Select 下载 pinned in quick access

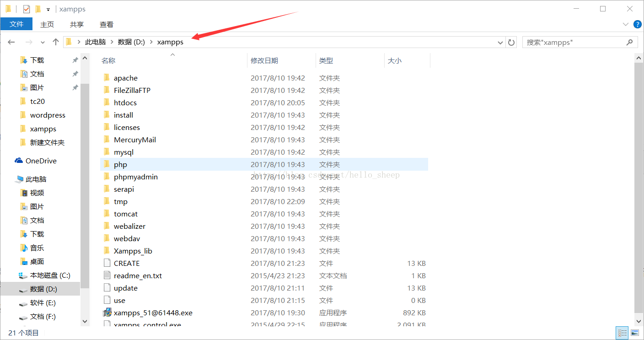coord(37,60)
